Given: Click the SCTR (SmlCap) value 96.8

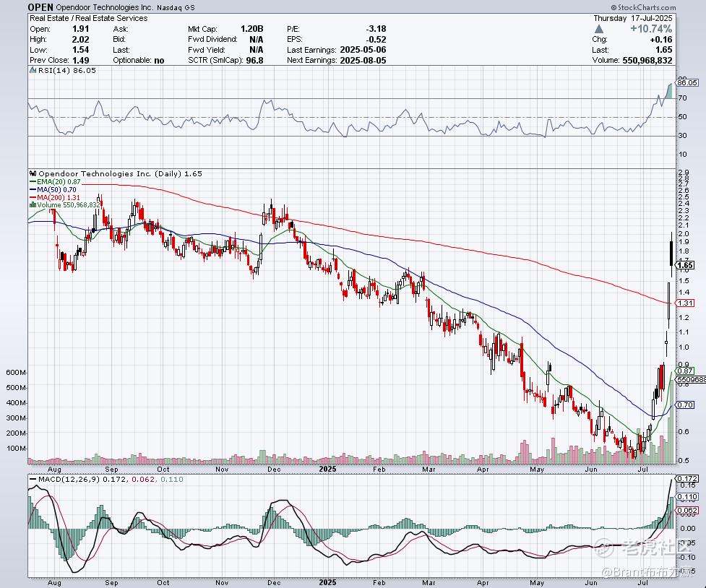Looking at the screenshot, I should 255,61.
